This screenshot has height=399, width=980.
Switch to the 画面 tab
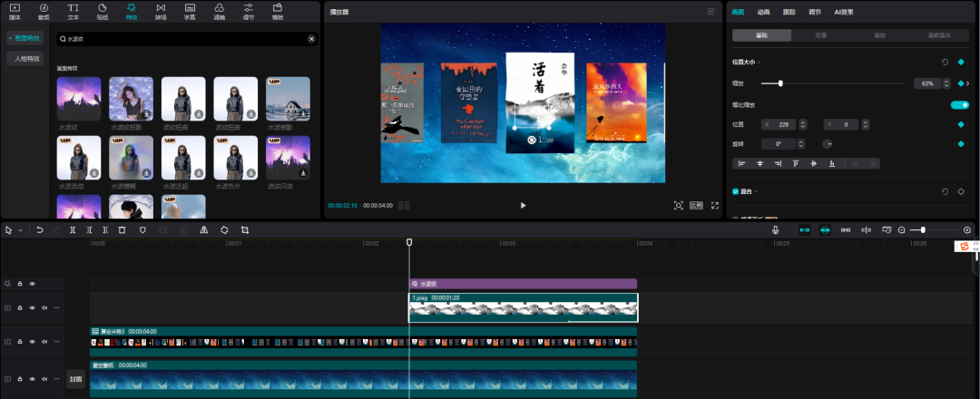(738, 12)
